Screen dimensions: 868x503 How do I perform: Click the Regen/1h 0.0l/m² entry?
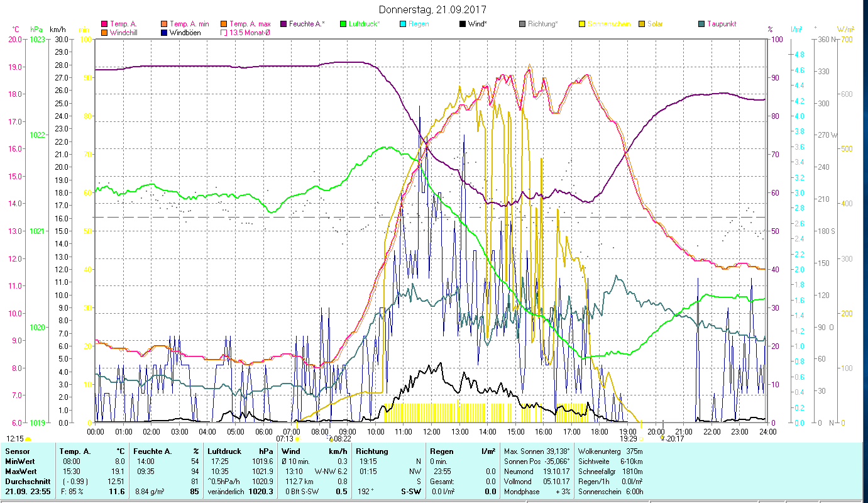(x=610, y=481)
